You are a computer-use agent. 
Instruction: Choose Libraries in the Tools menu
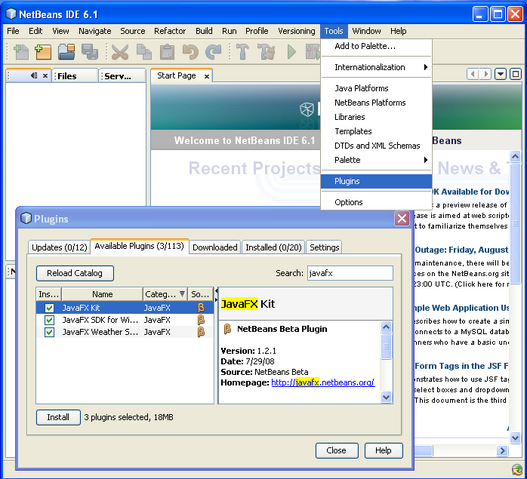tap(376, 117)
